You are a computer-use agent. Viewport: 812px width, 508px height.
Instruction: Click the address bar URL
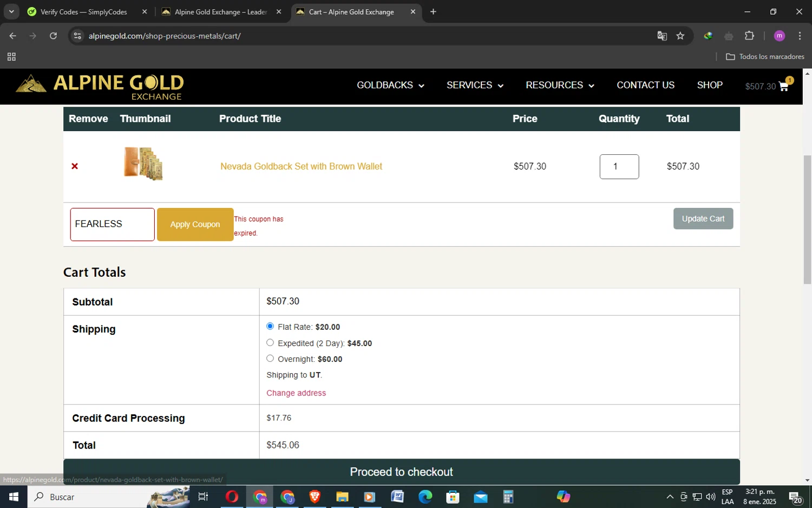coord(165,36)
